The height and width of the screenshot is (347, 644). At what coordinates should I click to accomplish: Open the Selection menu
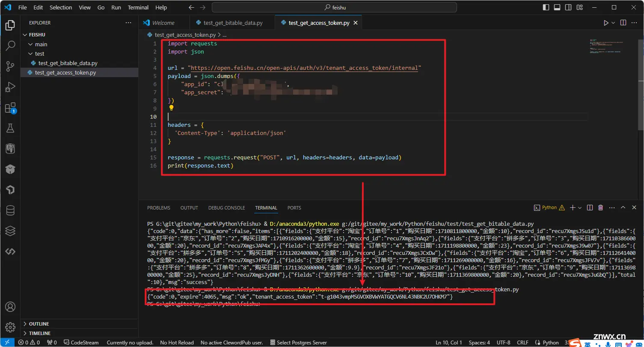click(61, 7)
